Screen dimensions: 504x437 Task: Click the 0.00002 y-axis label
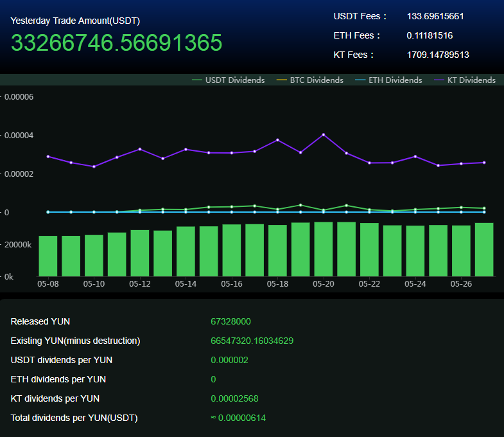tap(19, 174)
